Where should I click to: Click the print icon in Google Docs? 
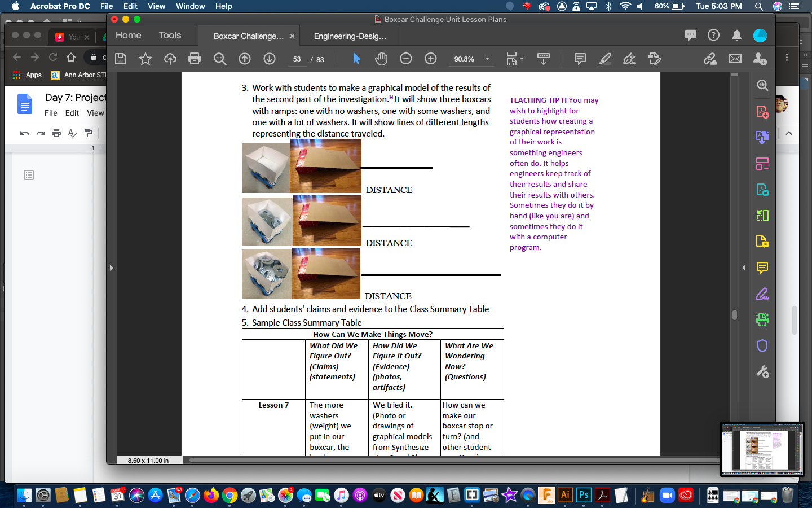56,133
